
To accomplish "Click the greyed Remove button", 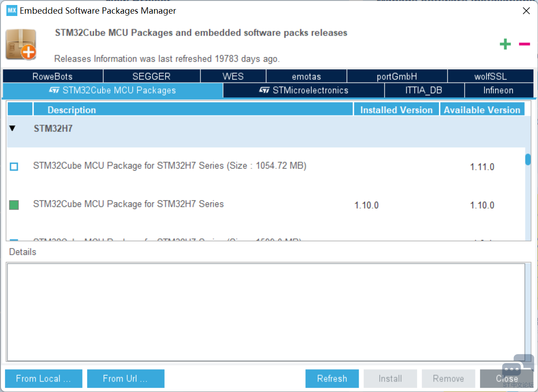I will pyautogui.click(x=449, y=379).
